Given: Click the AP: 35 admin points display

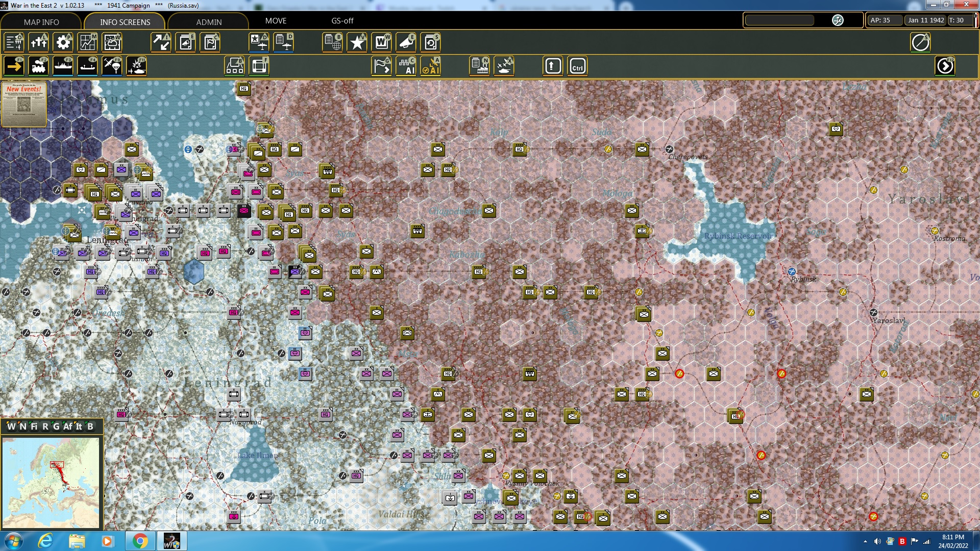Looking at the screenshot, I should tap(884, 20).
